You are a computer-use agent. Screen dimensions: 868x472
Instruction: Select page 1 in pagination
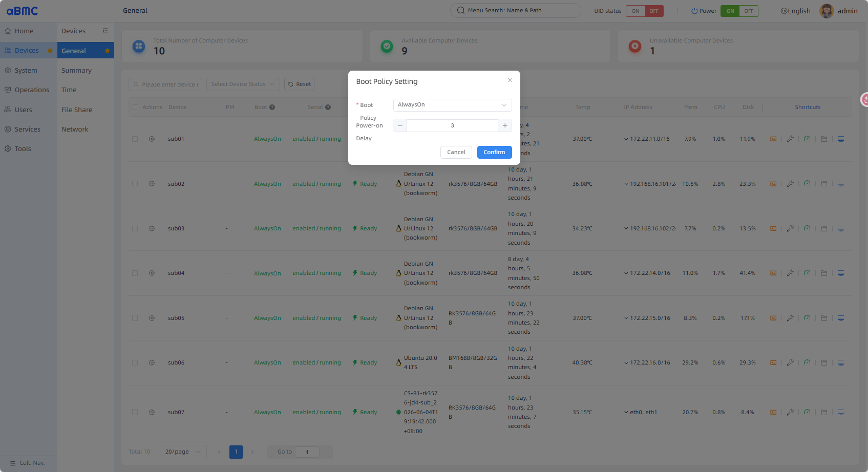point(236,452)
